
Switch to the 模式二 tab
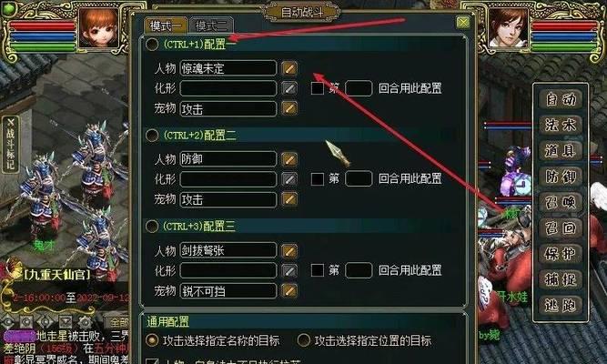coord(211,25)
